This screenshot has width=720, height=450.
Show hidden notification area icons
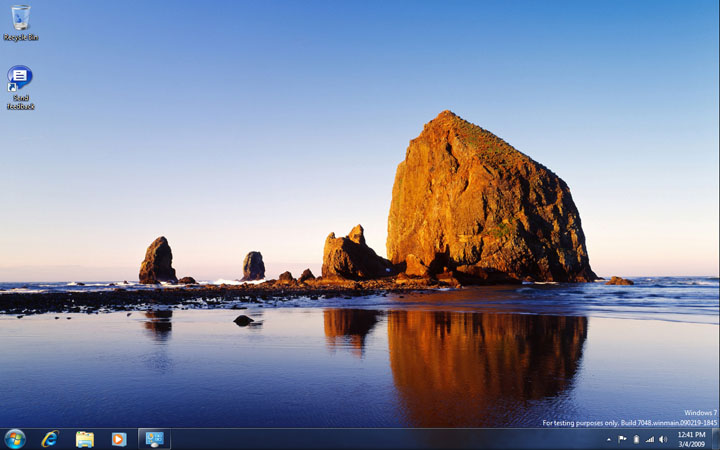click(x=609, y=439)
